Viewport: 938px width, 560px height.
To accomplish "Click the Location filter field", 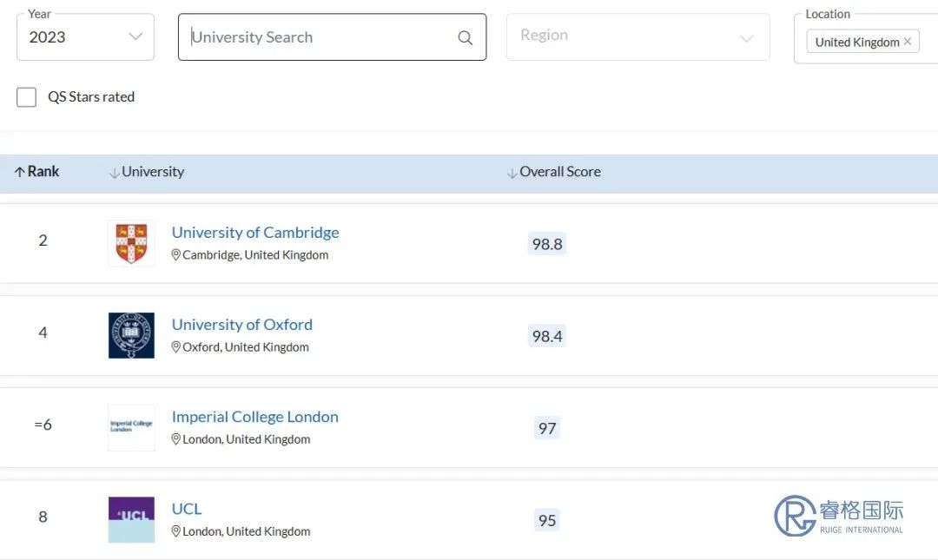I will click(866, 39).
